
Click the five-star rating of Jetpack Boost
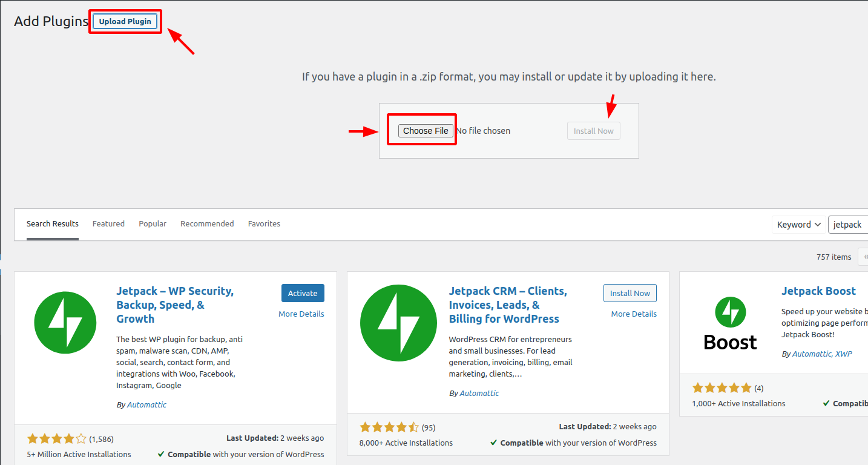[x=722, y=388]
